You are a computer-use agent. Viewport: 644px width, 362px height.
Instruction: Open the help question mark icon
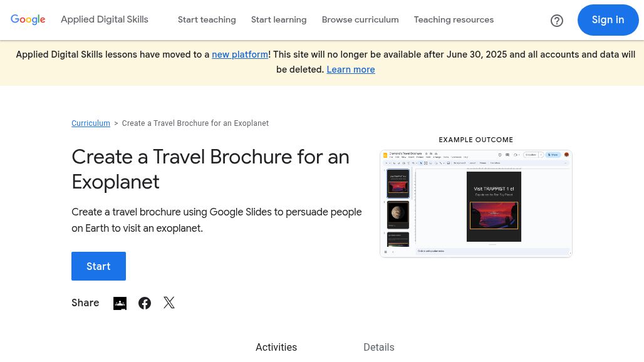556,20
